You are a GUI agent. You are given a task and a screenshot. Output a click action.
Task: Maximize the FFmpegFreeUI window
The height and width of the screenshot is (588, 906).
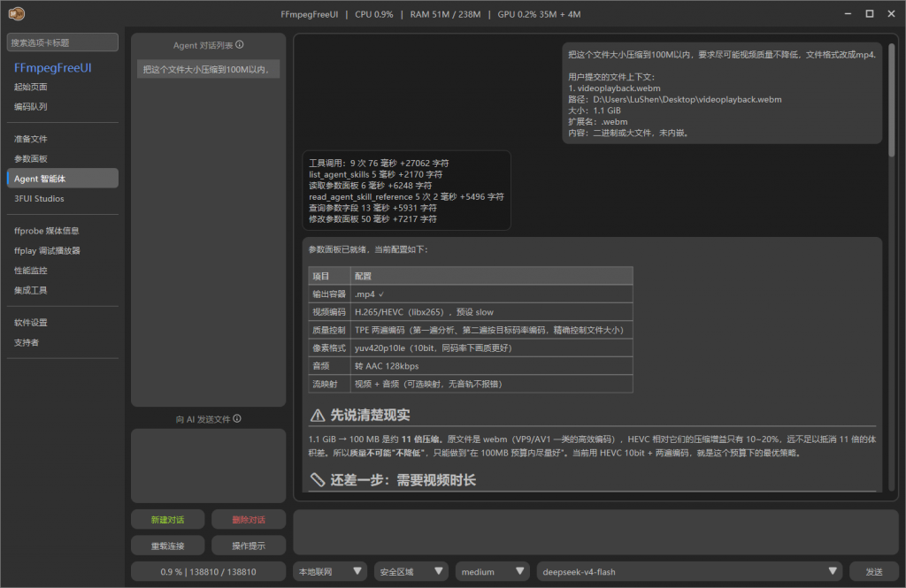[869, 13]
